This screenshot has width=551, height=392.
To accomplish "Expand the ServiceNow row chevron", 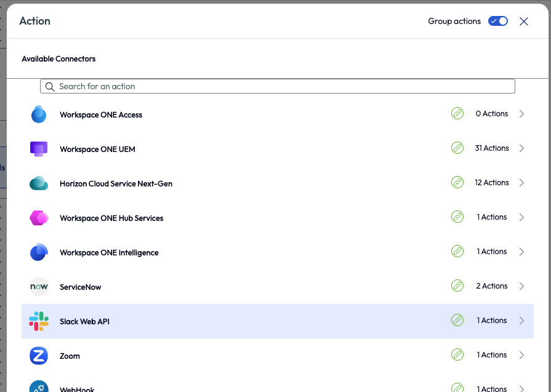I will (521, 286).
